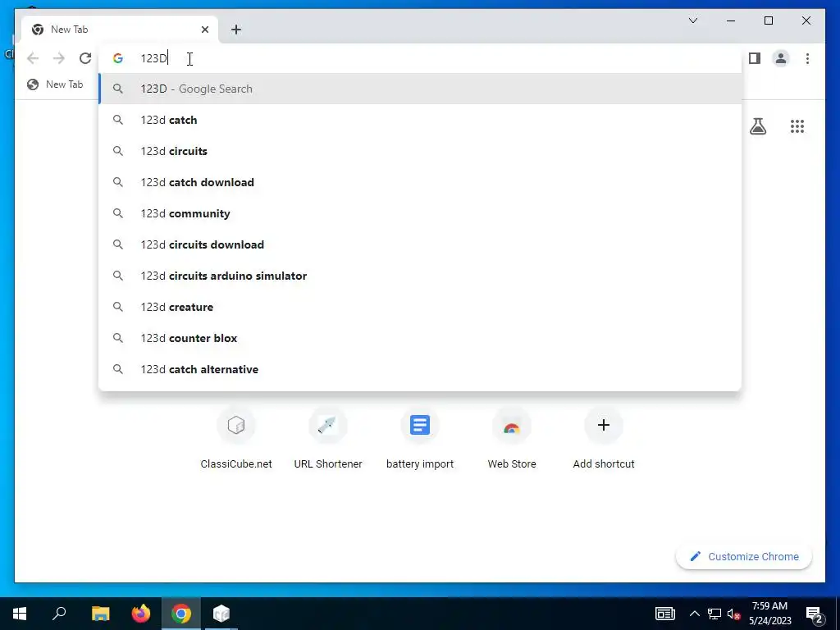Screen dimensions: 840x630
Task: Open network status tray icon
Action: point(714,614)
